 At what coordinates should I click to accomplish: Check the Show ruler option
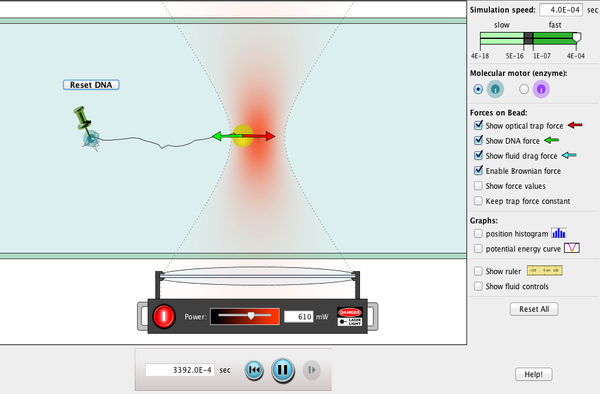click(x=478, y=271)
